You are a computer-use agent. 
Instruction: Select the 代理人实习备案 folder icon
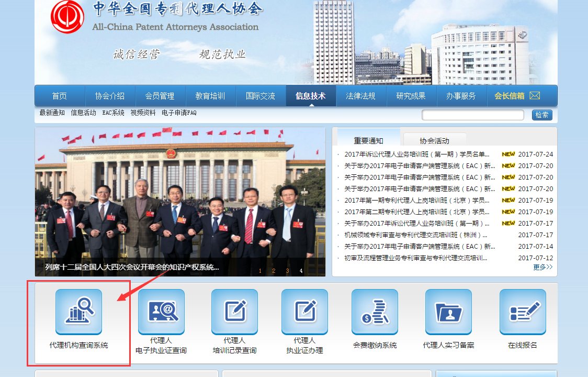tap(448, 312)
